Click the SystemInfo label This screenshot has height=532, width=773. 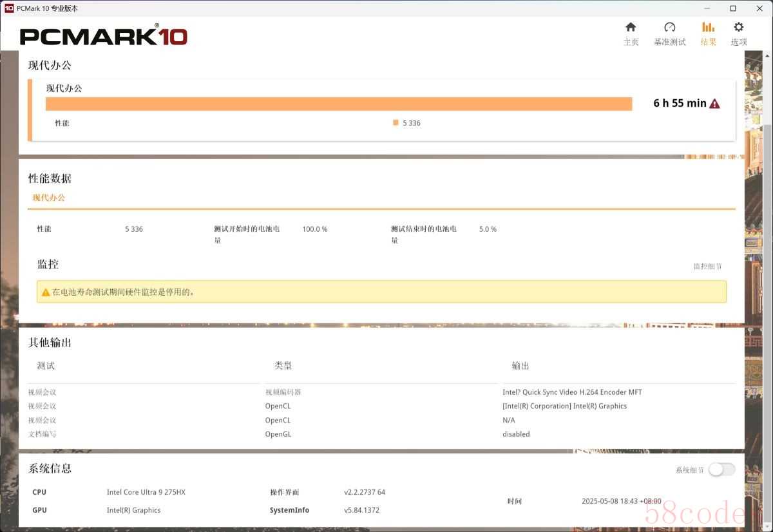[289, 510]
